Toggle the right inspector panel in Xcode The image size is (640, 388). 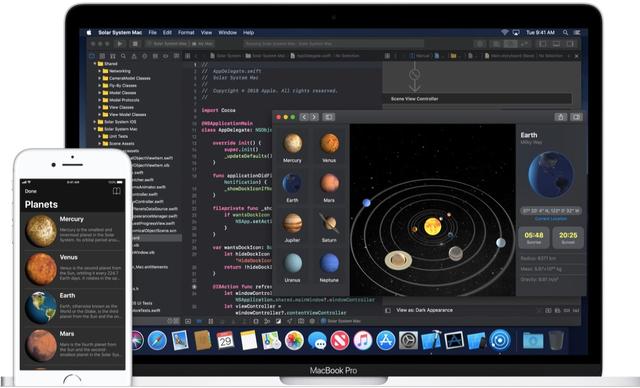(570, 44)
